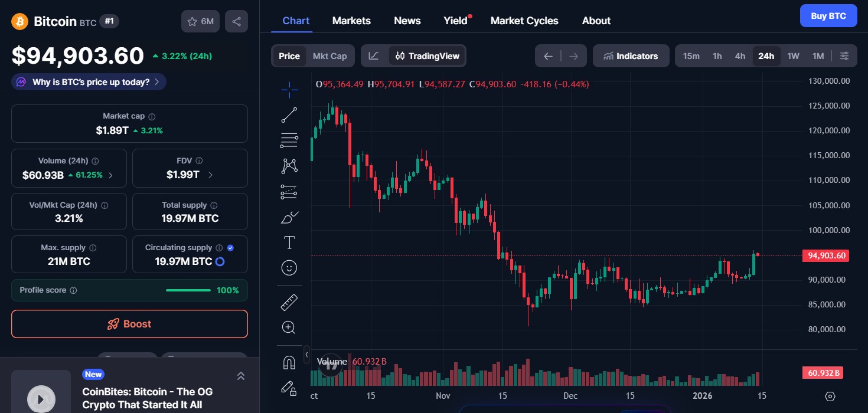The image size is (868, 413).
Task: Enable Magnet mode on the chart
Action: [289, 362]
